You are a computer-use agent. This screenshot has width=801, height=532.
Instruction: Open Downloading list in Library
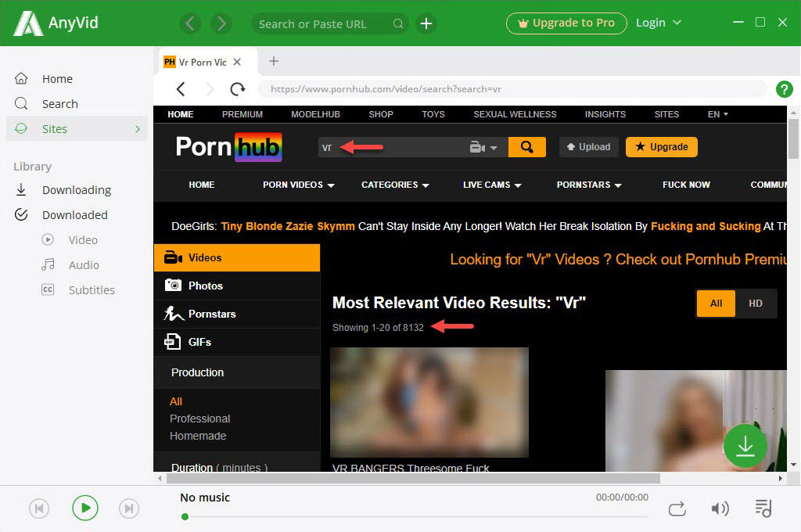tap(77, 189)
